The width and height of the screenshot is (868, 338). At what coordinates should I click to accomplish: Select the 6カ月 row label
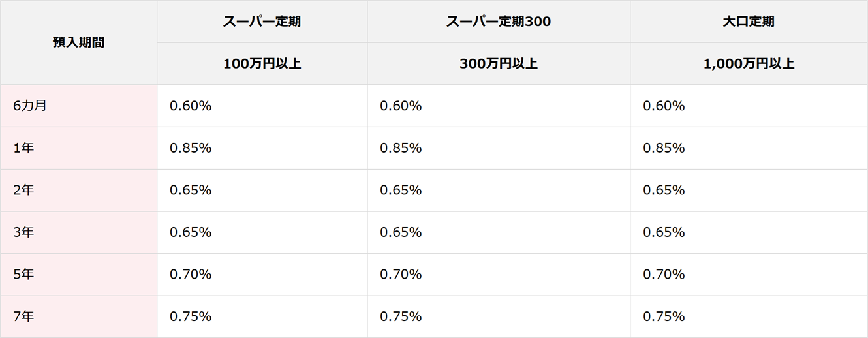(x=30, y=106)
